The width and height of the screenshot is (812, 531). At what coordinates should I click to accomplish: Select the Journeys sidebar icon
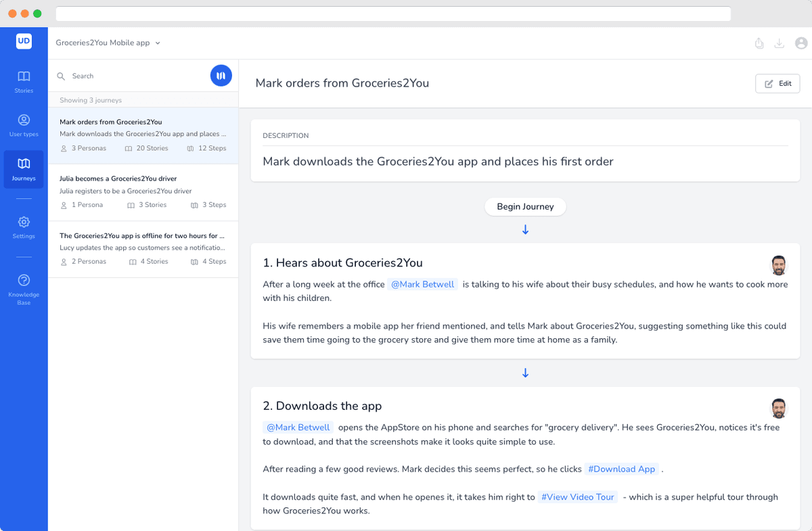point(24,168)
